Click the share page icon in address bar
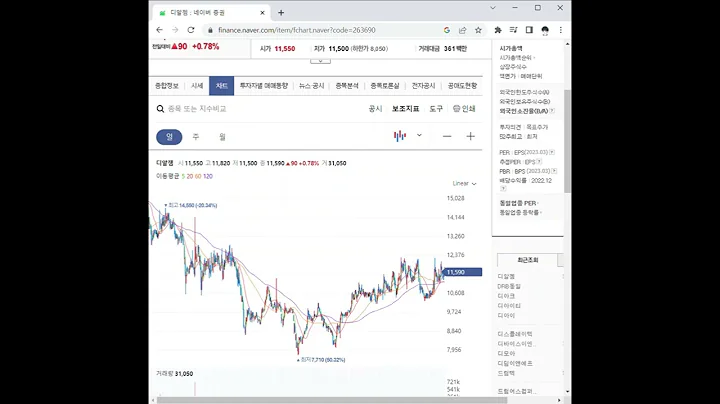This screenshot has width=720, height=404. tap(462, 30)
